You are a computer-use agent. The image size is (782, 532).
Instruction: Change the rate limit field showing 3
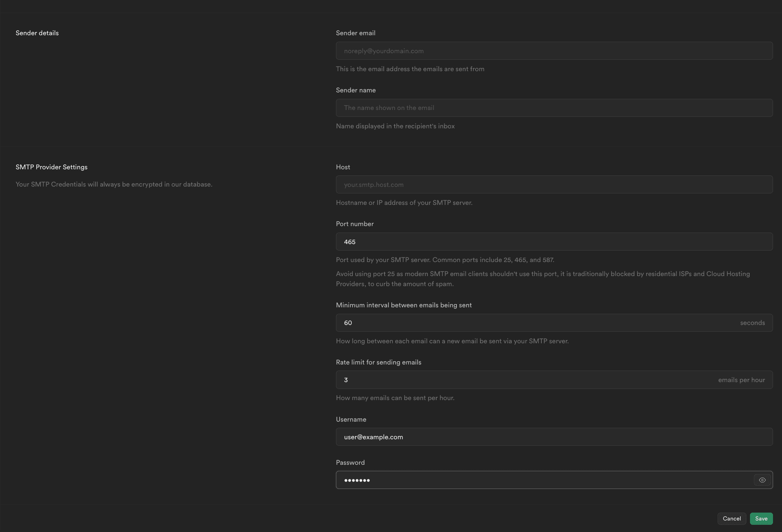[554, 380]
